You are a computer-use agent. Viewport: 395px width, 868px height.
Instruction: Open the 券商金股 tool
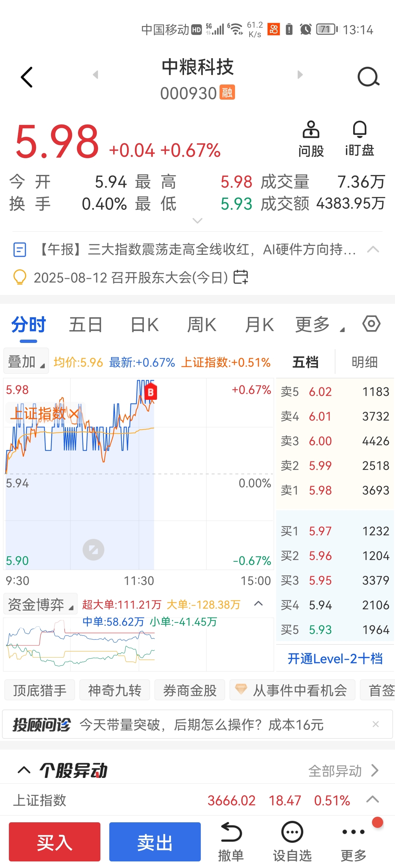click(190, 690)
